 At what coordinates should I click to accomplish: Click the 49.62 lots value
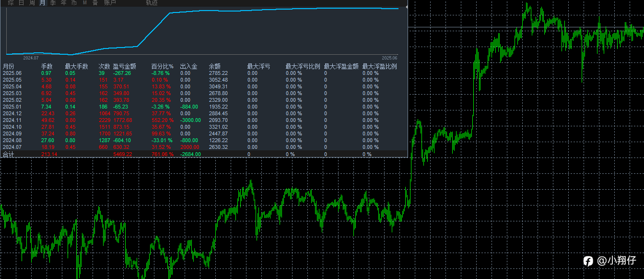tap(47, 120)
